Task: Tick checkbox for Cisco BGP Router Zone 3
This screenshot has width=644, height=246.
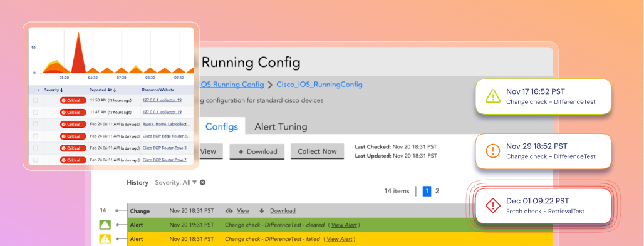Action: pos(36,148)
